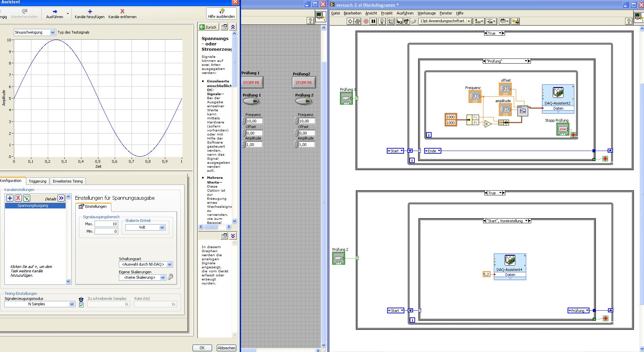Click the red X remove-channel icon

tap(18, 198)
